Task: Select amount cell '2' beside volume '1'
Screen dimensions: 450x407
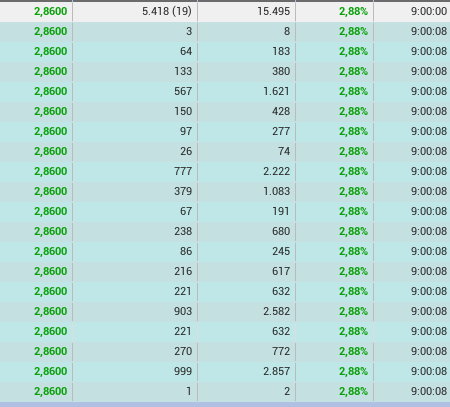Action: 246,391
